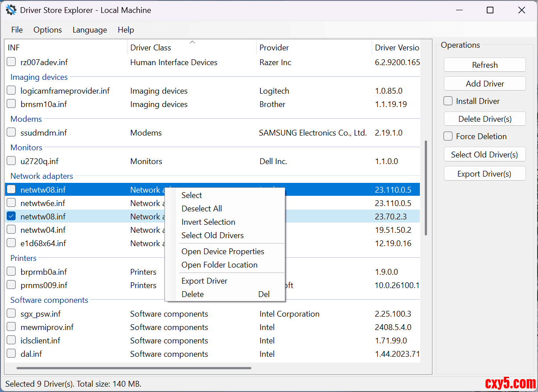The width and height of the screenshot is (538, 392).
Task: Sort list by the Provider column header
Action: 274,48
